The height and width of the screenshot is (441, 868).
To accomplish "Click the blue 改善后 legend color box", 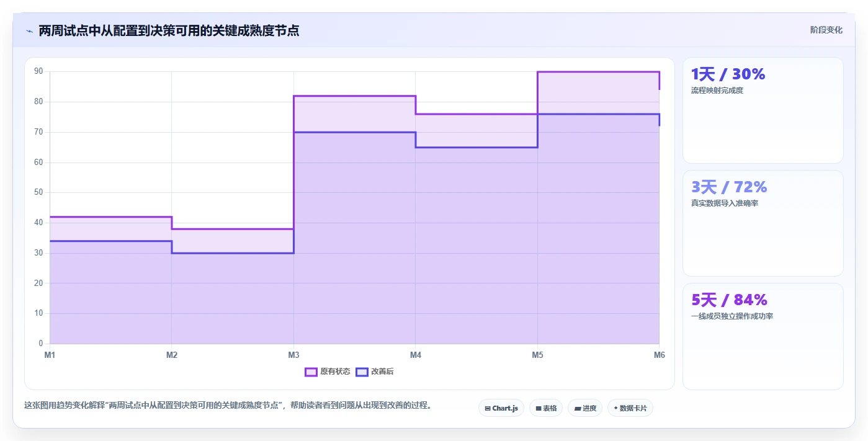I will [x=362, y=372].
